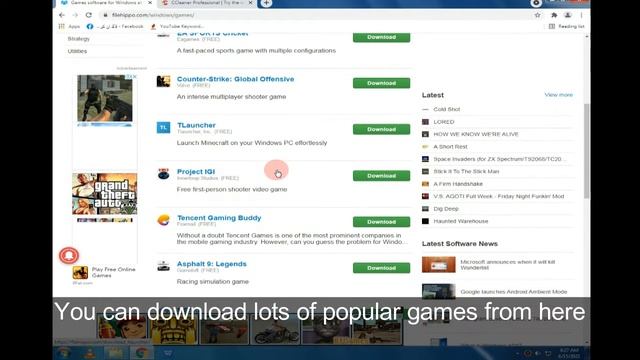Close the Games software for Windows tab
640x360 pixels.
[150, 3]
